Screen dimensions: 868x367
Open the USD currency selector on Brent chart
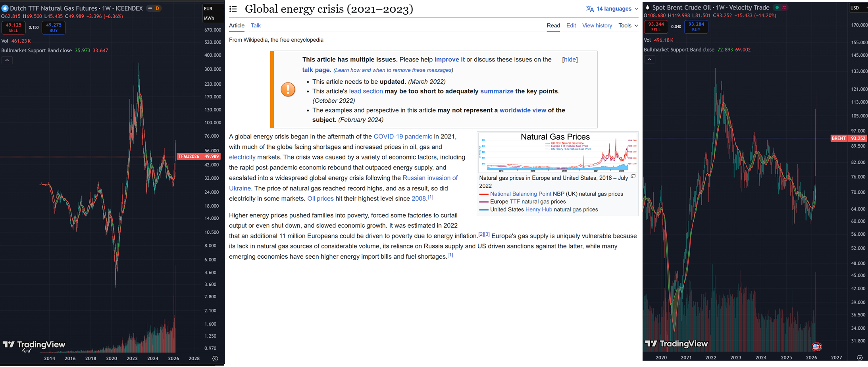[x=859, y=8]
